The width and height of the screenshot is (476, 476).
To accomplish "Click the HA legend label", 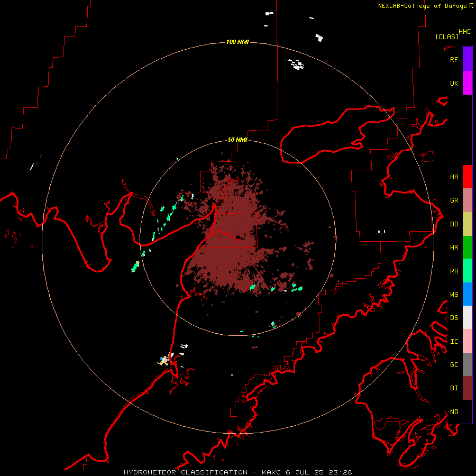I will (x=454, y=177).
